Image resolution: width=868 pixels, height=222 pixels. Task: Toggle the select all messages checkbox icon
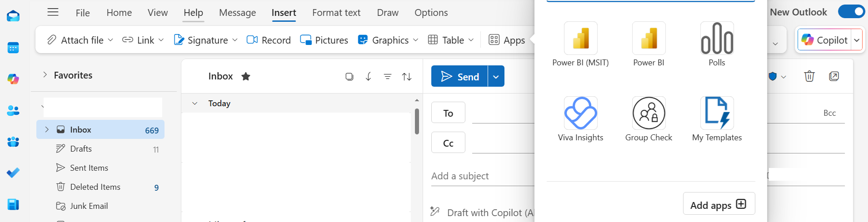[349, 77]
